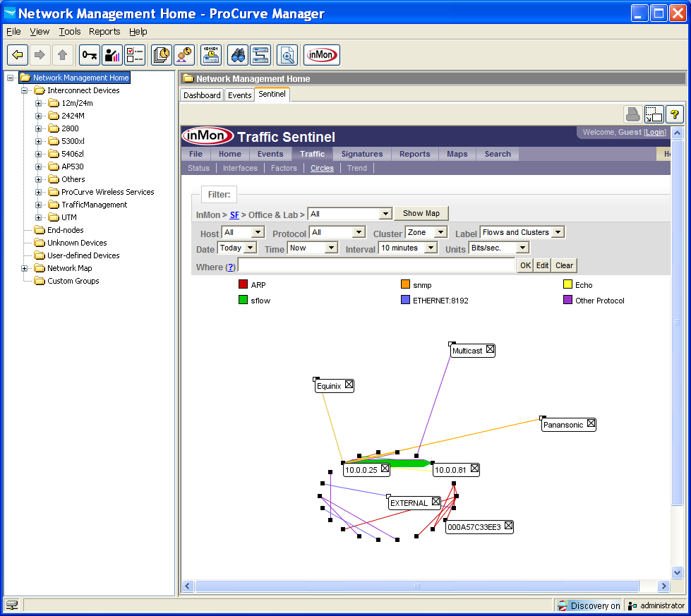Click the Show Map button
The height and width of the screenshot is (616, 691).
421,213
